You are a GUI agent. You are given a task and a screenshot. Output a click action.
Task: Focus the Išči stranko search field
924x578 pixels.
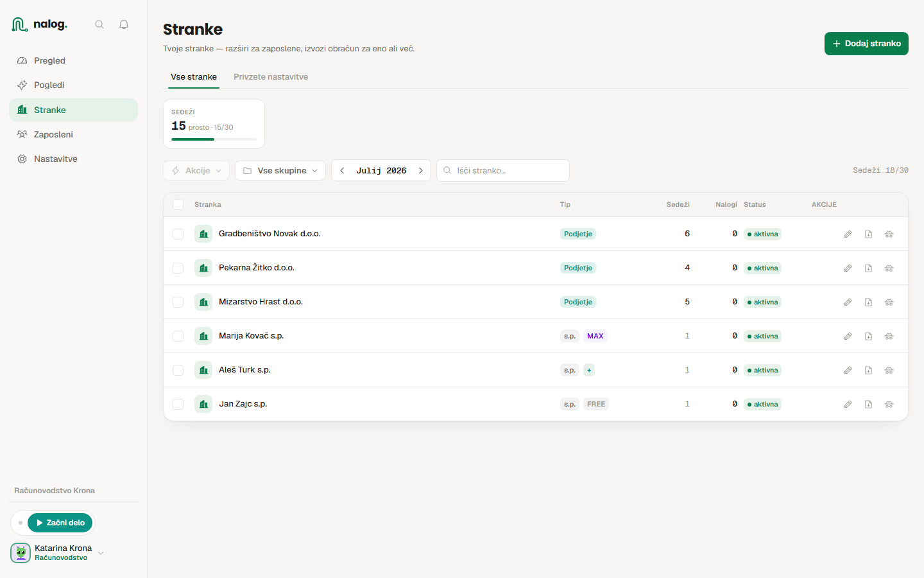[x=503, y=170]
